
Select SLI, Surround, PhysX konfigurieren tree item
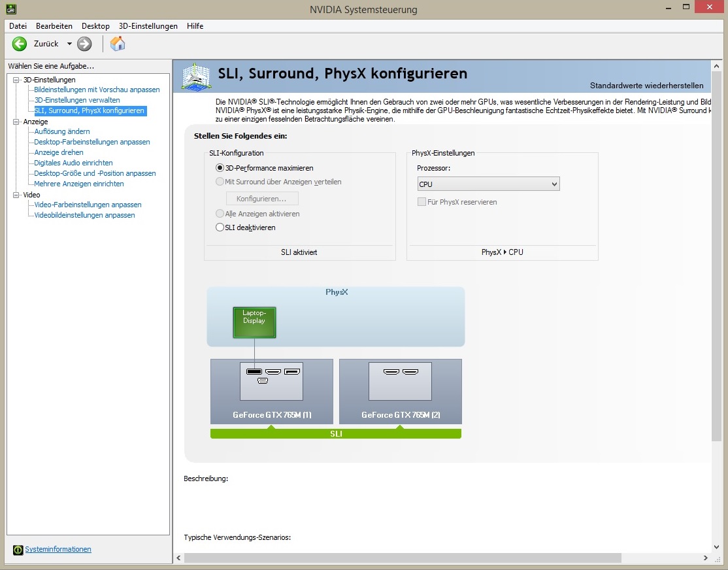pyautogui.click(x=90, y=110)
